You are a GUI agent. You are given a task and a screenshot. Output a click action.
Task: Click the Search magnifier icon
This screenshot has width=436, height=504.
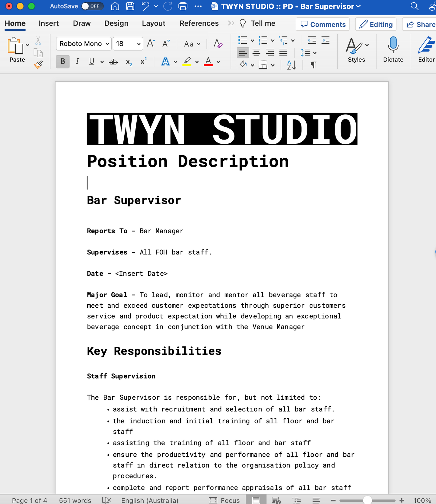[415, 6]
